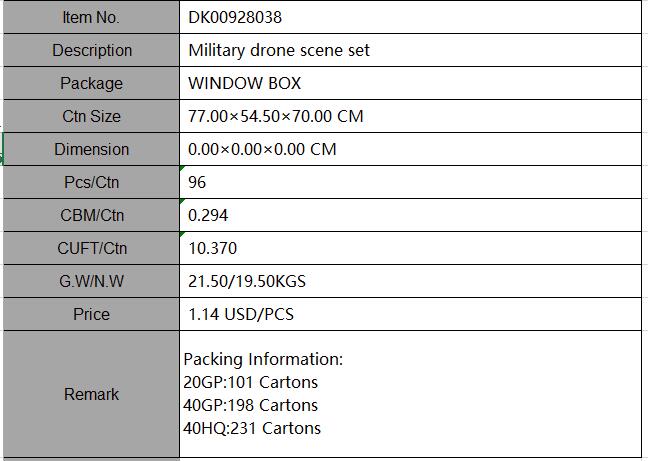Select the 'CBM/Ctn' label cell

tap(91, 215)
